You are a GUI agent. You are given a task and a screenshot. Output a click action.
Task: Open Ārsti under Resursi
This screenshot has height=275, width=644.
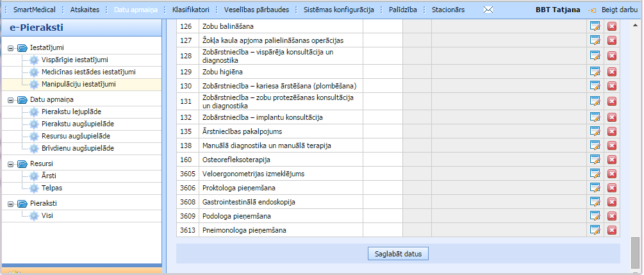click(49, 176)
